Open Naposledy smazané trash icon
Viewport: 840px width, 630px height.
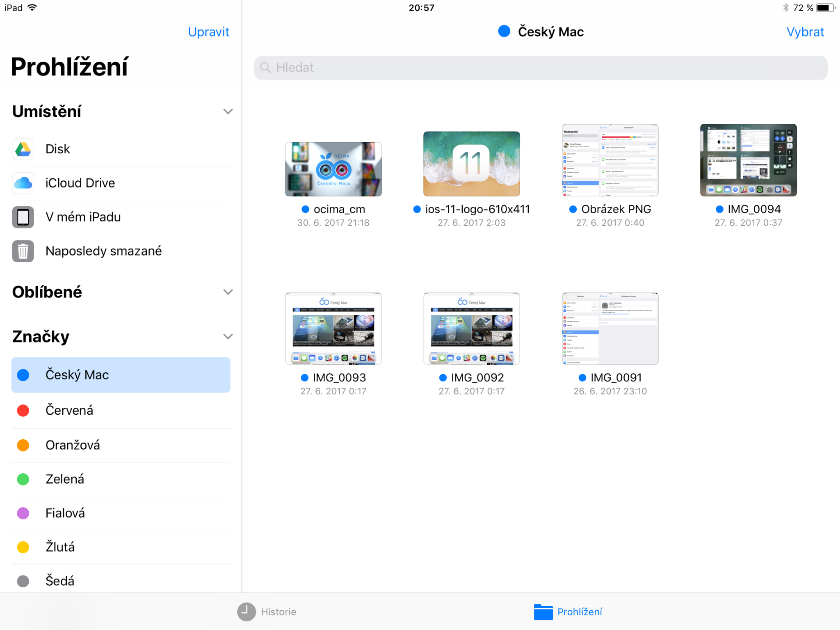[x=23, y=251]
